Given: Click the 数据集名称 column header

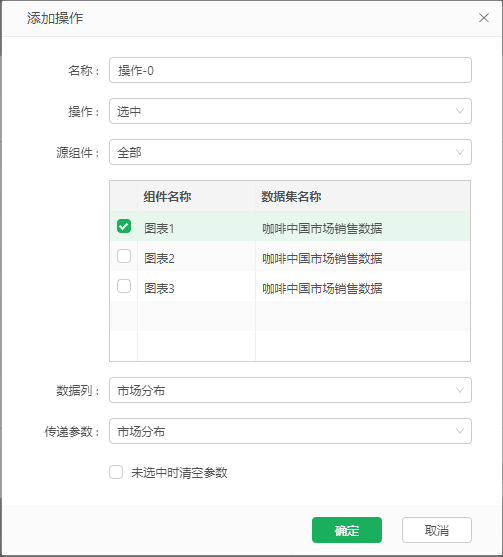Looking at the screenshot, I should point(363,196).
